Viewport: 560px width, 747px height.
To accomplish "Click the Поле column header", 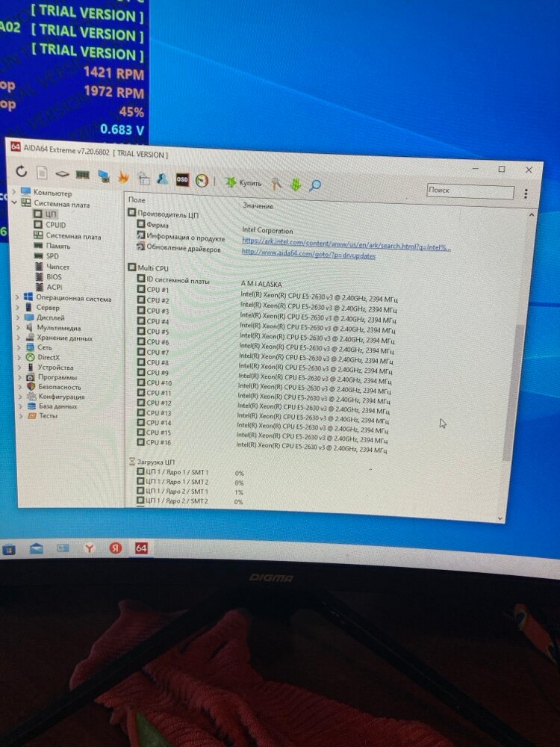I will 137,200.
